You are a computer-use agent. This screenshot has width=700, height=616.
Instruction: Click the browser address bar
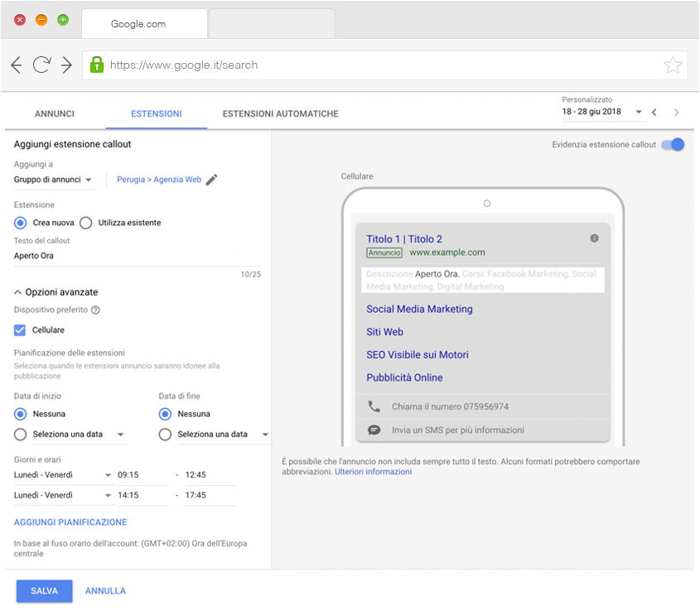coord(385,65)
